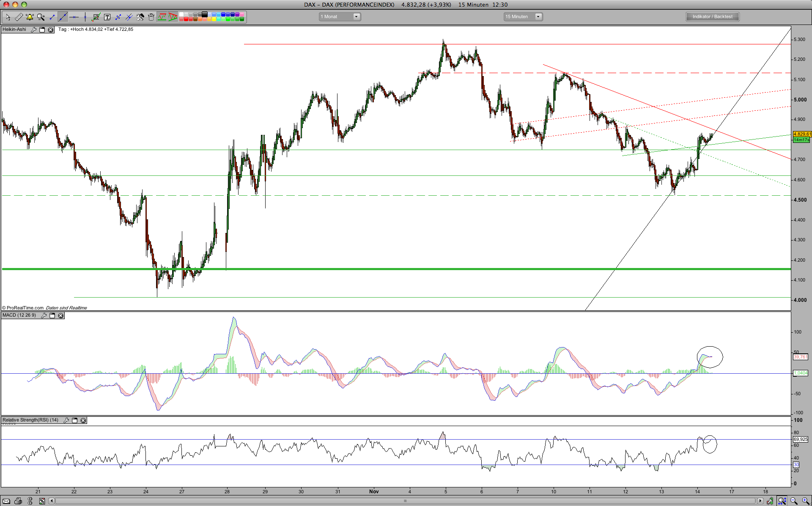This screenshot has width=812, height=506.
Task: Select the vertical line drawing tool
Action: [85, 17]
